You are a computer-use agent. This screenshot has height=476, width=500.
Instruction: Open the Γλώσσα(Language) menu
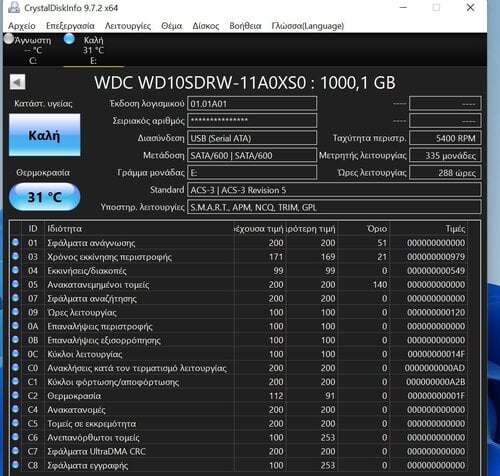pos(307,26)
